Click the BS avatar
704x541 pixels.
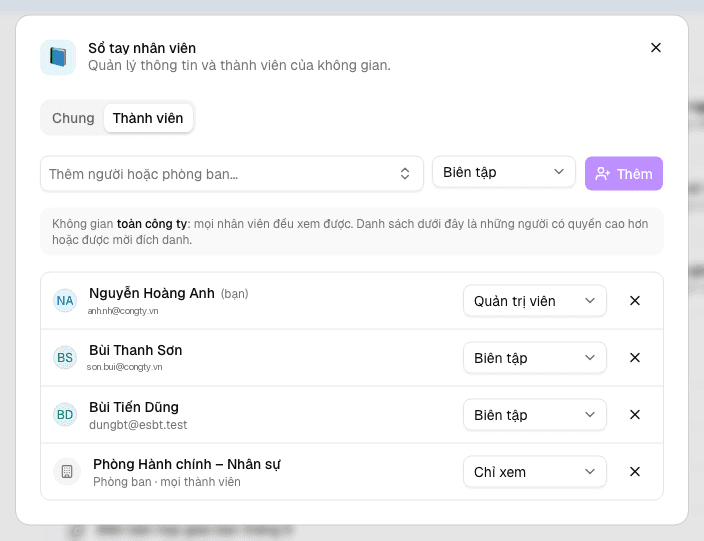[65, 358]
